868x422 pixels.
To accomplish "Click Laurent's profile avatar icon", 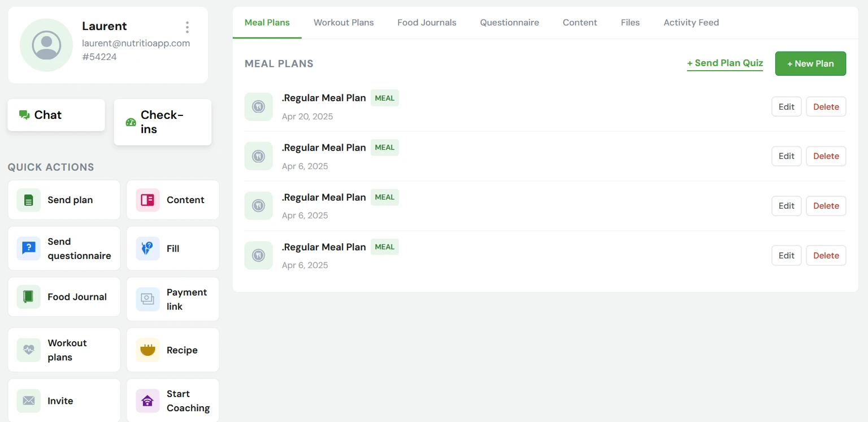I will (x=46, y=45).
